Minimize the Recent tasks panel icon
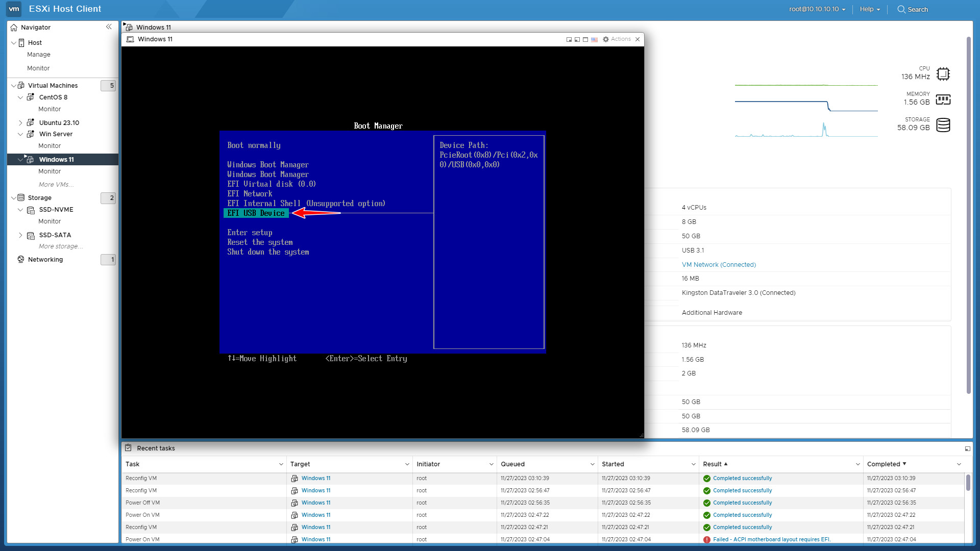 [x=967, y=448]
